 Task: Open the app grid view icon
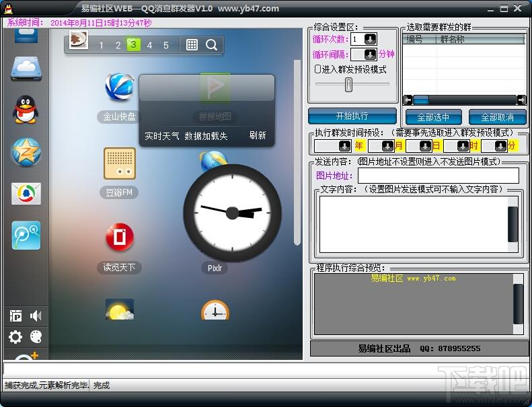pos(192,45)
